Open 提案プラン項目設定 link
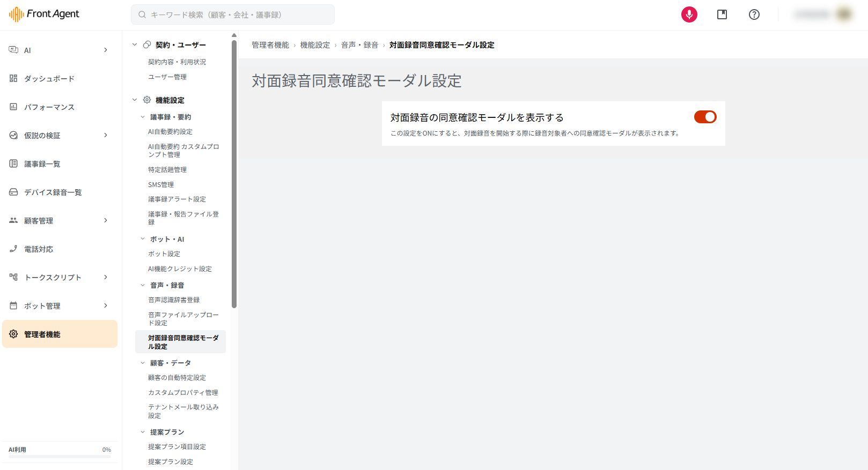Screen dimensions: 868x470 tap(177, 447)
